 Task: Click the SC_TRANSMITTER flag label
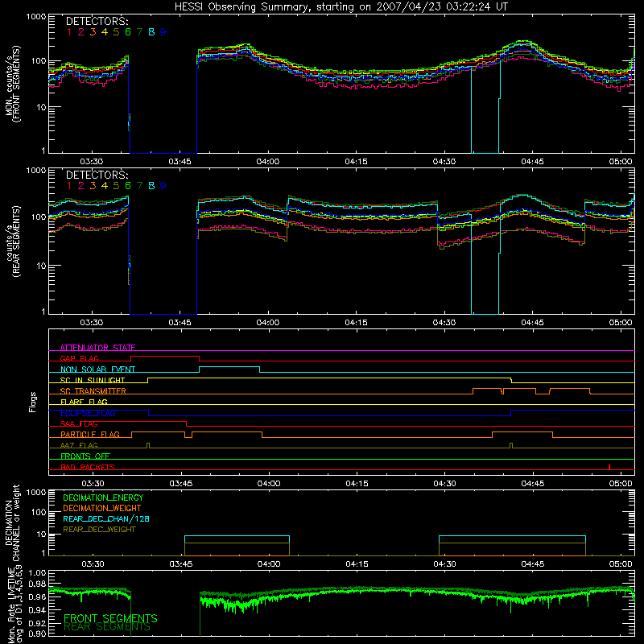point(93,390)
